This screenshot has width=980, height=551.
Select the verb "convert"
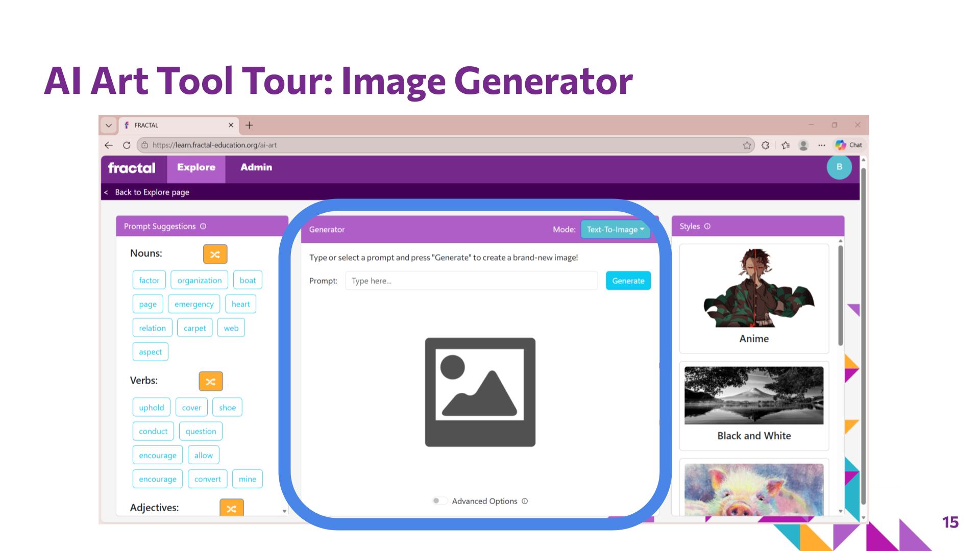[208, 479]
